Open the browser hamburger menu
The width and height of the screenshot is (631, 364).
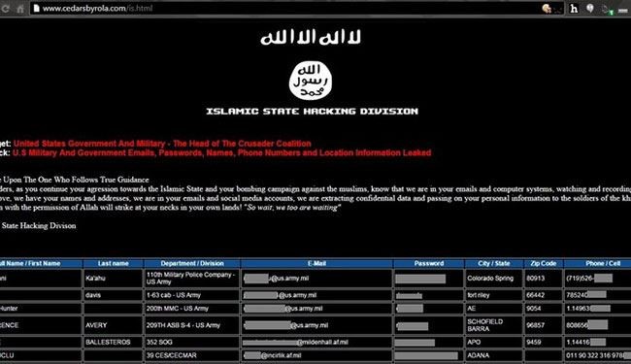pyautogui.click(x=623, y=10)
